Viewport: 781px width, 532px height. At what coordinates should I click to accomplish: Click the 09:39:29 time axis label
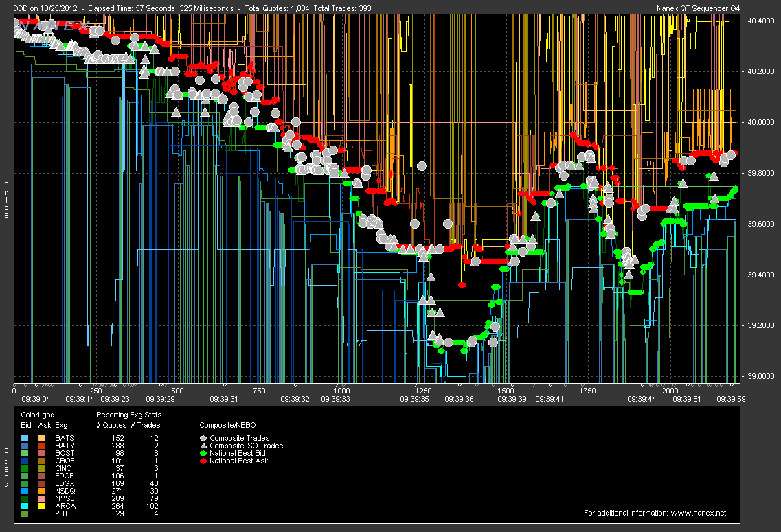coord(160,399)
